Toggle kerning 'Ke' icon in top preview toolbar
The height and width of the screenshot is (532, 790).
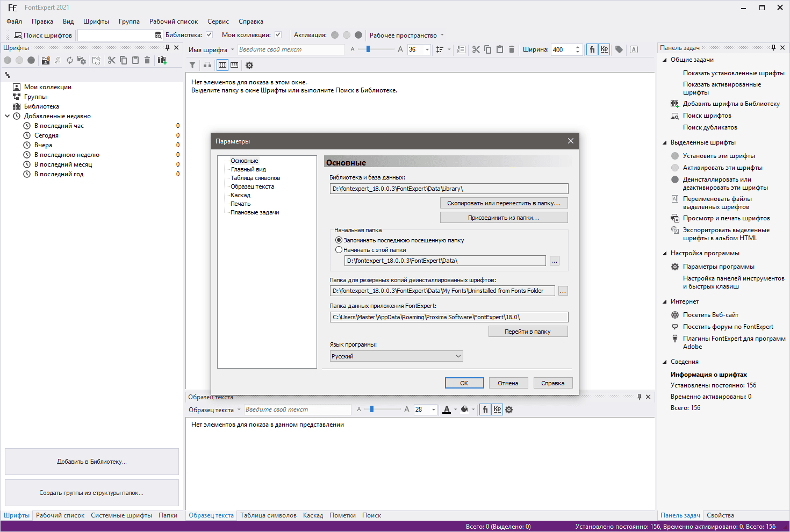point(604,49)
